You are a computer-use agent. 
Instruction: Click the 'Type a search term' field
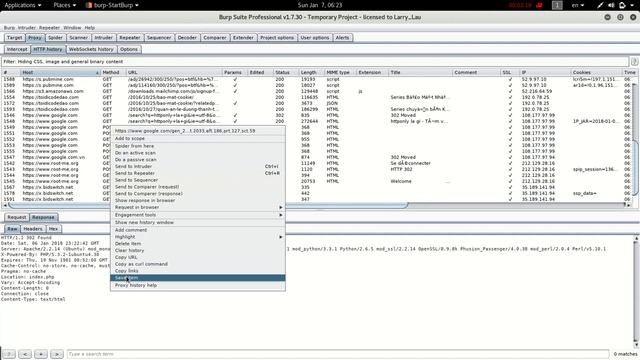pos(338,354)
